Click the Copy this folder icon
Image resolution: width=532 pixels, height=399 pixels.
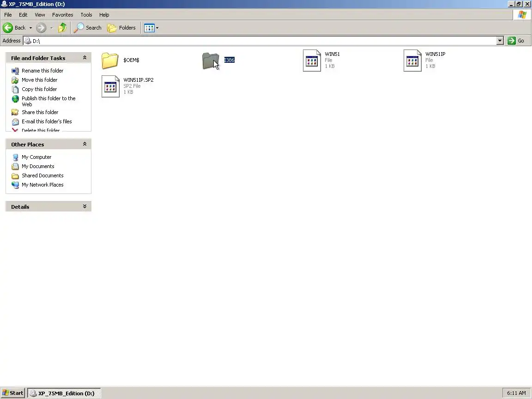[x=15, y=89]
